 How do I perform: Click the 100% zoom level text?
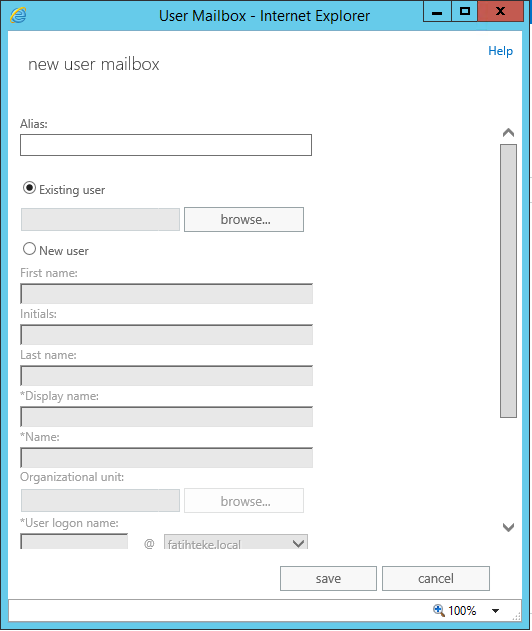[x=462, y=610]
